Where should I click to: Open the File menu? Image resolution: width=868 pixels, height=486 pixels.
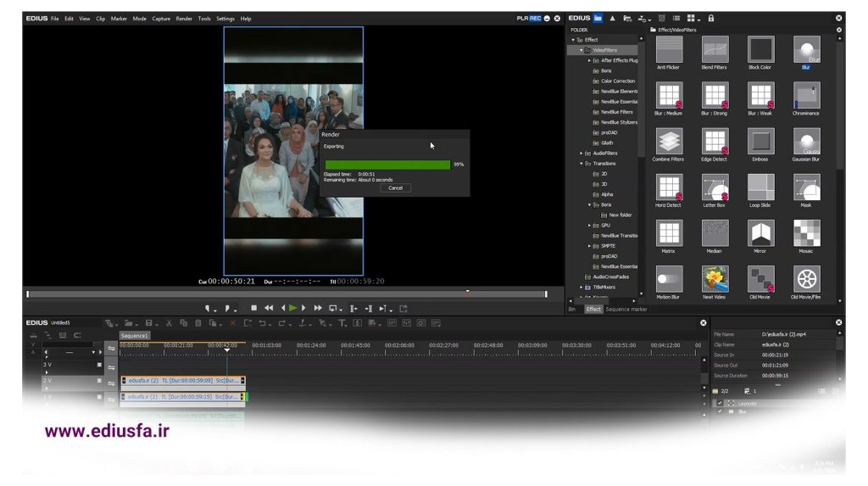point(55,19)
